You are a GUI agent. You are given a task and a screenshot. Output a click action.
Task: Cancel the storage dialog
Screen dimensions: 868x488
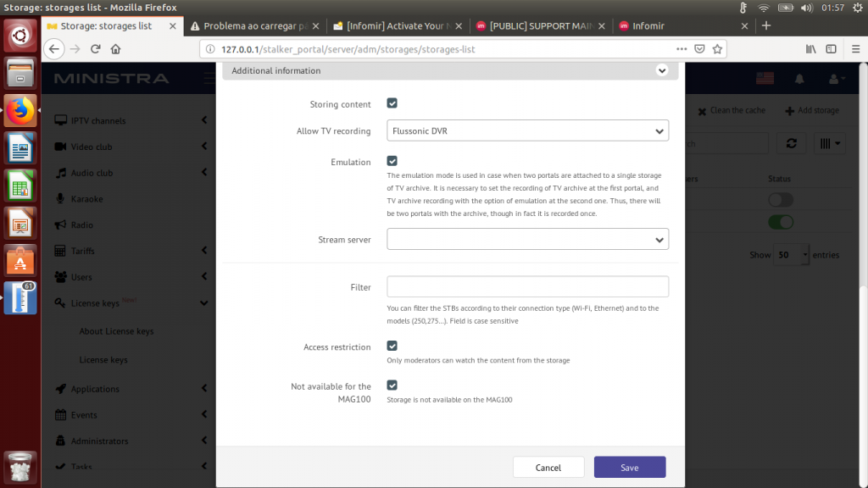(548, 467)
